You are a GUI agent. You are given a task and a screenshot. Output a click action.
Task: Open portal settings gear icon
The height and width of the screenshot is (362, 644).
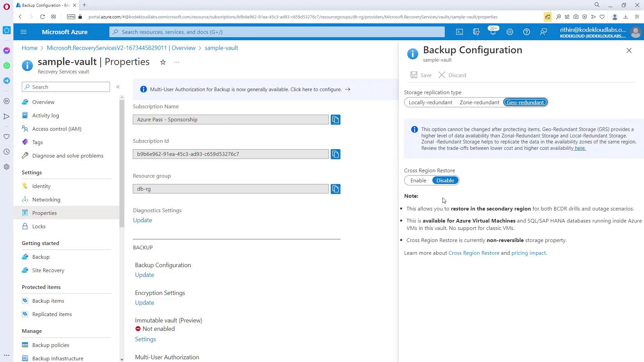[x=509, y=32]
